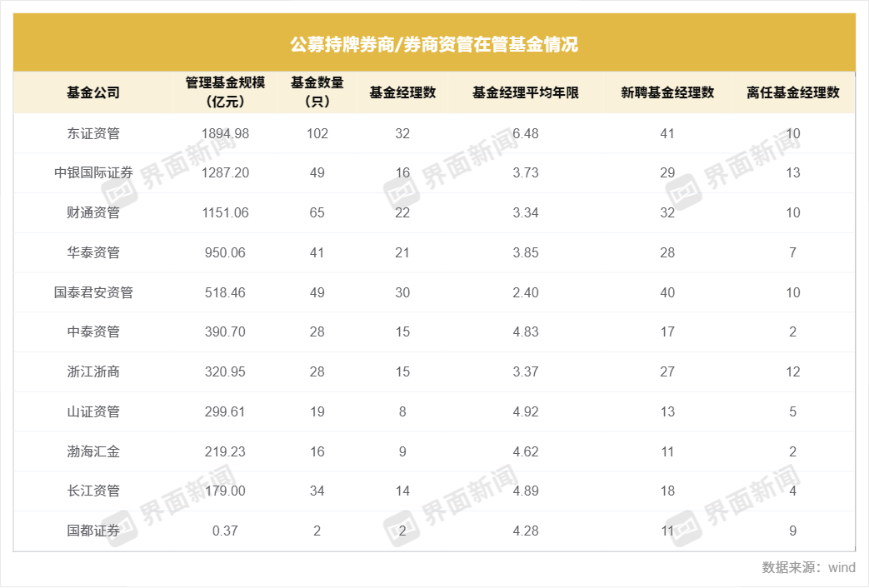Click 长江资管's fund scale value 179.00
869x588 pixels.
(225, 491)
